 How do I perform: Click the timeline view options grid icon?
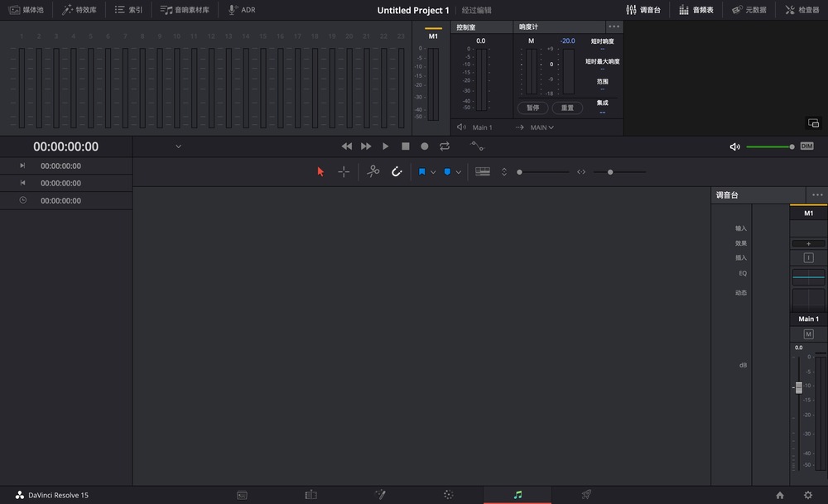(x=483, y=171)
